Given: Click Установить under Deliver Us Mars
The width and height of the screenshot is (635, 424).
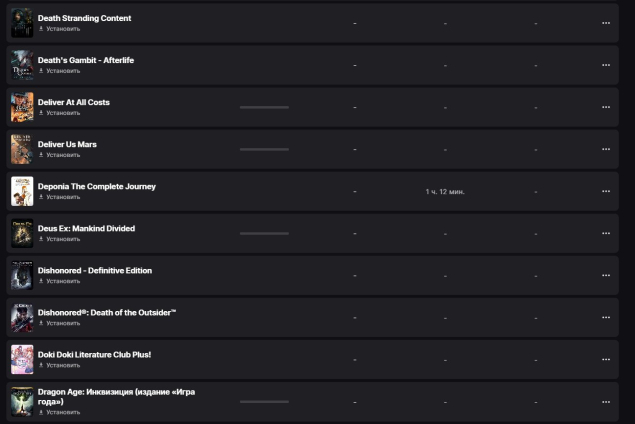Looking at the screenshot, I should [x=60, y=155].
